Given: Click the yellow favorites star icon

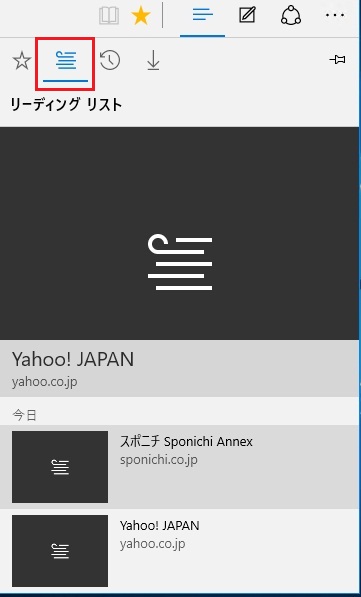Looking at the screenshot, I should (x=141, y=16).
